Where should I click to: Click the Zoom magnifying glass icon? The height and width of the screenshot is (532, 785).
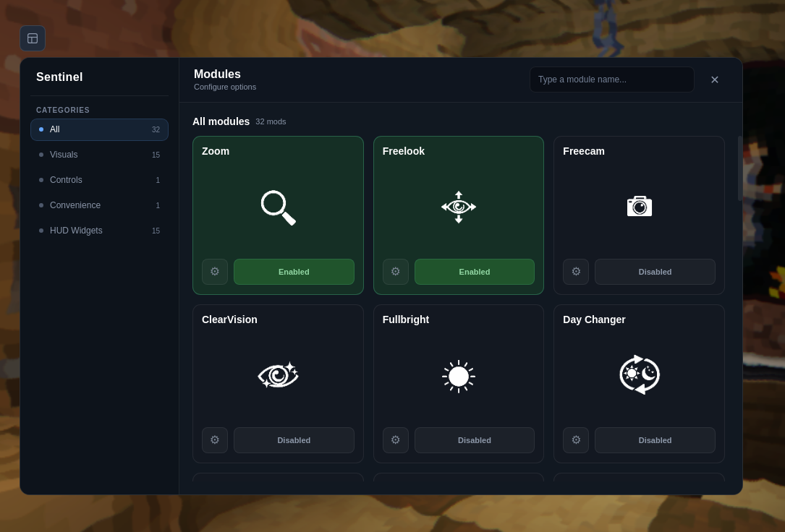(x=279, y=207)
